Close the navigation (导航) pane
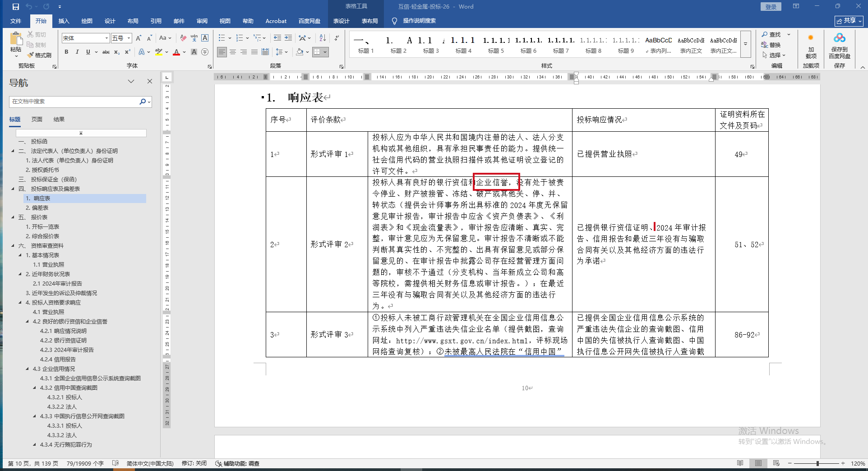The height and width of the screenshot is (471, 868). point(150,81)
